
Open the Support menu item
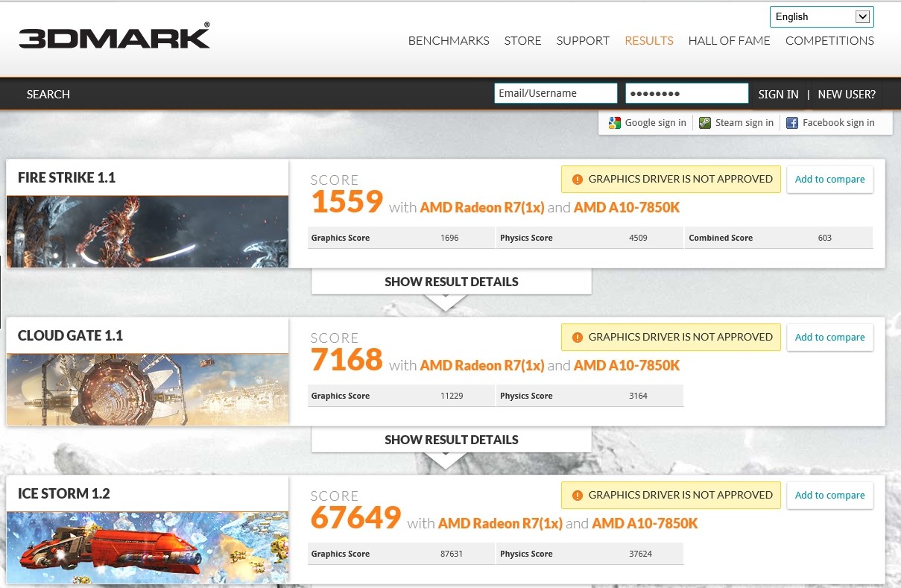pyautogui.click(x=583, y=41)
